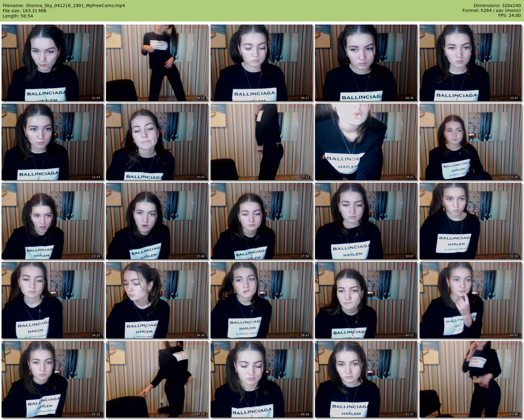Click the 21:30 timestamp label
Viewport: 524px width, 420px height.
(514, 177)
